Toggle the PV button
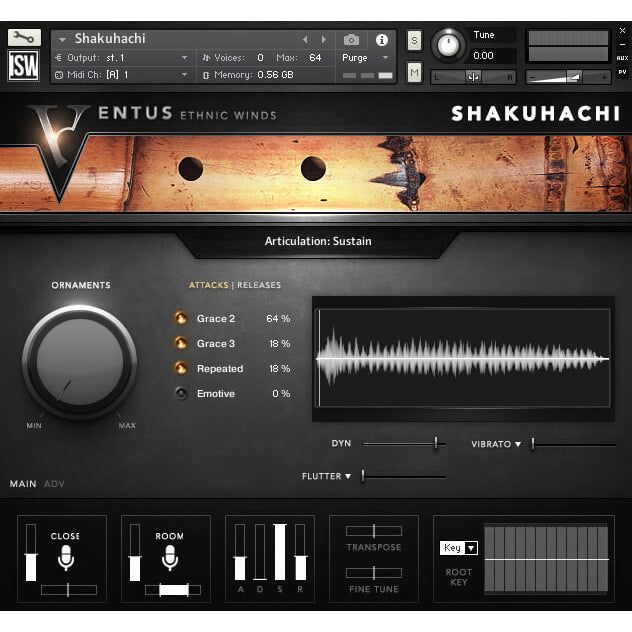Screen dimensions: 632x632 point(622,72)
